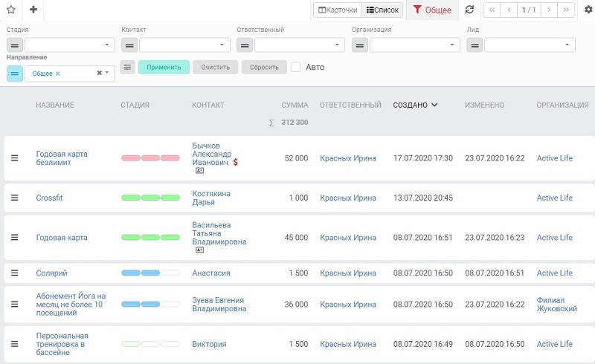Click red dollar icon next to Бычков
The image size is (595, 364).
click(x=235, y=162)
